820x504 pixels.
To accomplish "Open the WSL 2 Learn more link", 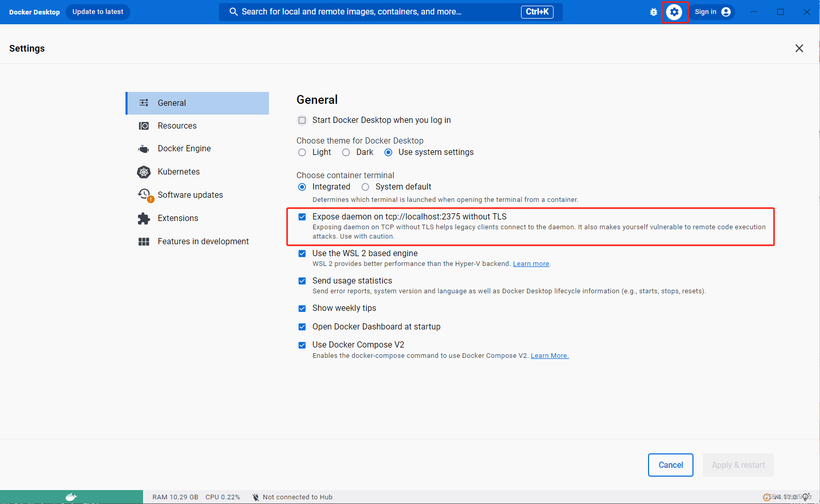I will [531, 264].
